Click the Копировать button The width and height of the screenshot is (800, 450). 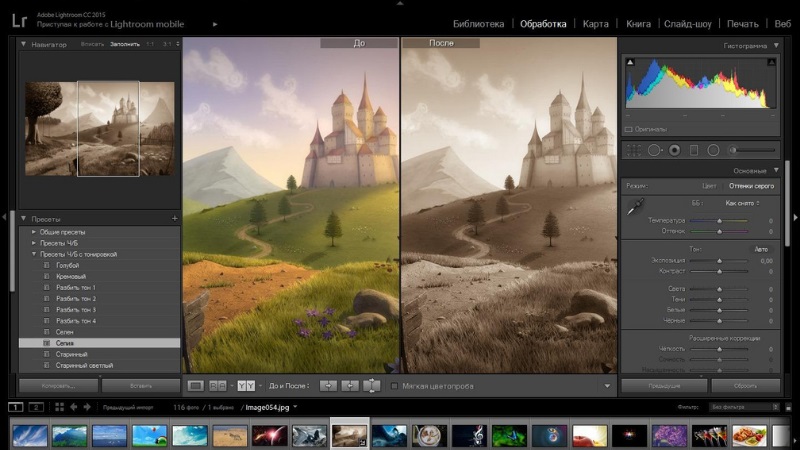[59, 386]
